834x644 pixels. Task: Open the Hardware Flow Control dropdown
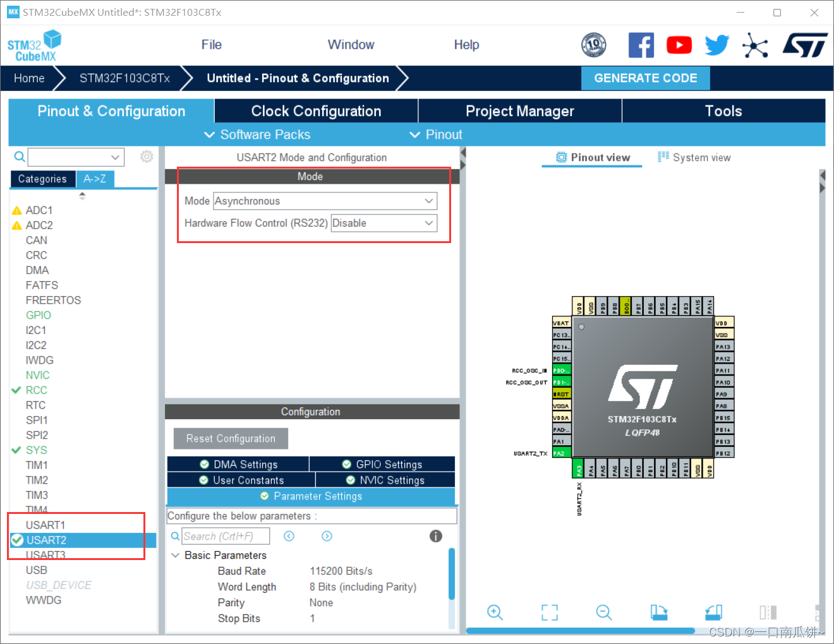[384, 223]
